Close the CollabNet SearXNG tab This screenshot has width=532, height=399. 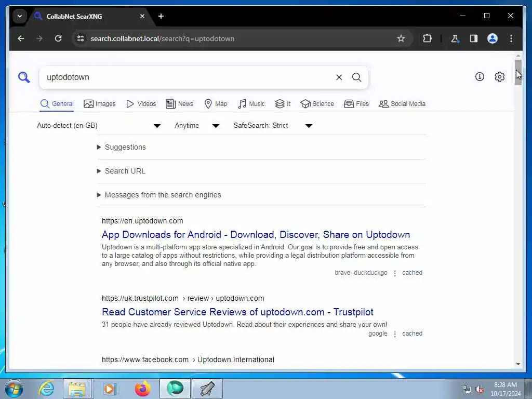point(142,16)
